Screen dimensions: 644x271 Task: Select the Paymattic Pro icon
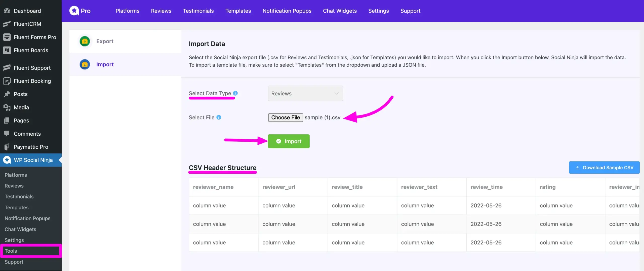pos(7,147)
